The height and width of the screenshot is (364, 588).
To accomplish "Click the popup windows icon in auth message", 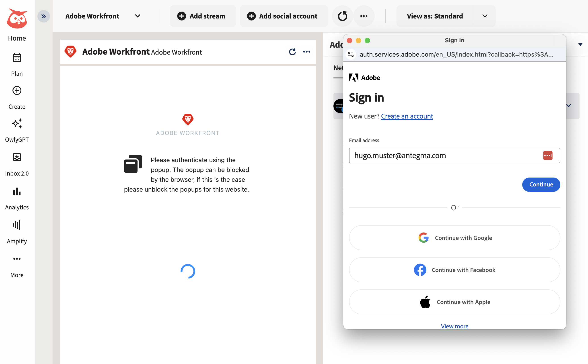I will pyautogui.click(x=133, y=164).
